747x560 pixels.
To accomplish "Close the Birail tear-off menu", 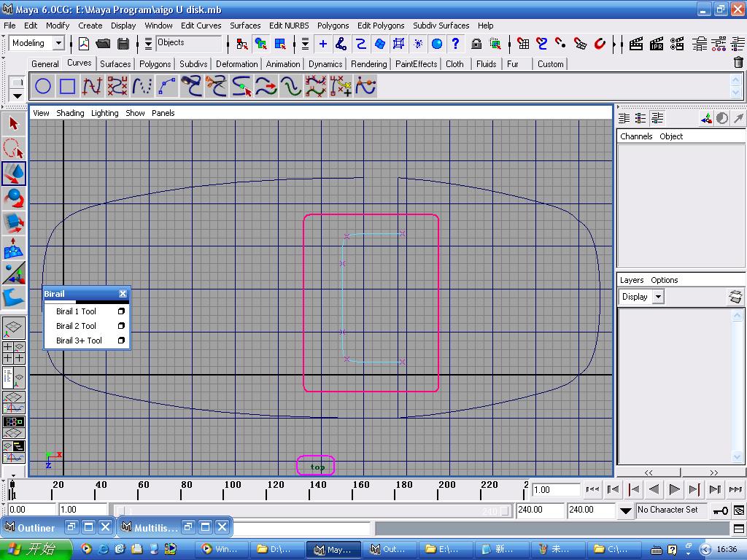I will 123,293.
